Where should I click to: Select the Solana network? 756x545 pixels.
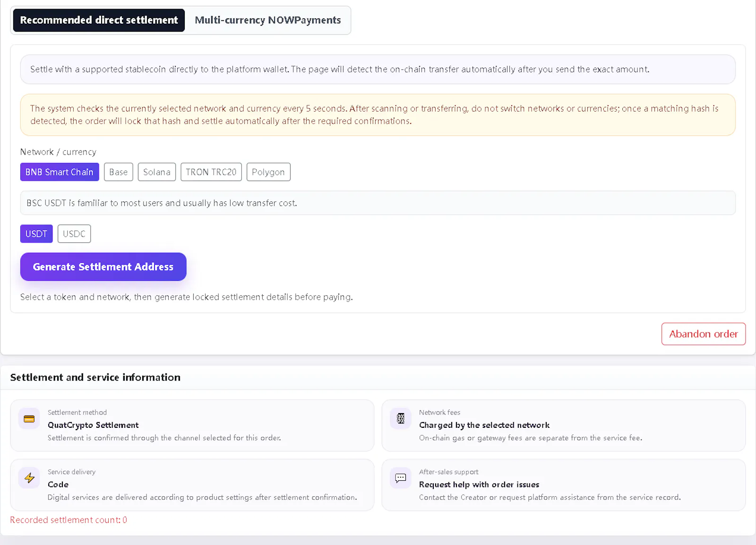157,172
